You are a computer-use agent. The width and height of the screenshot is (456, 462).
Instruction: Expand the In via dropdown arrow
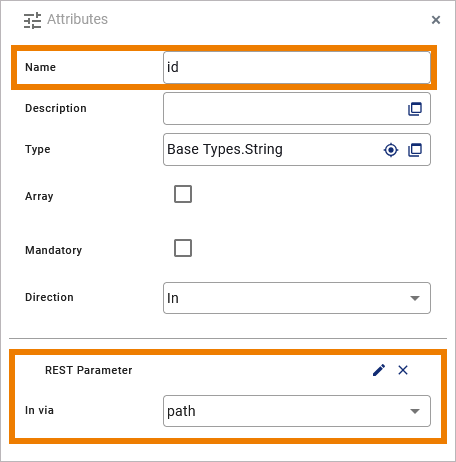point(415,411)
